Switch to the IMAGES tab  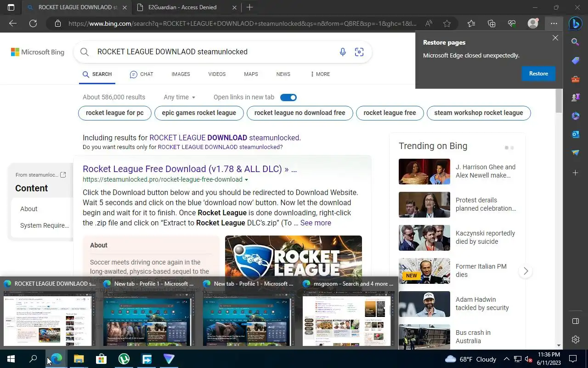[181, 74]
